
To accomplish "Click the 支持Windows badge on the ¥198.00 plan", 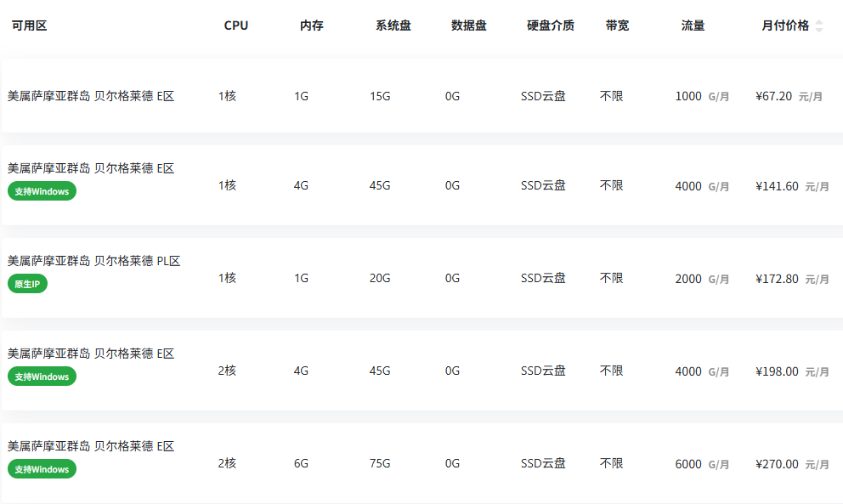I will click(42, 377).
